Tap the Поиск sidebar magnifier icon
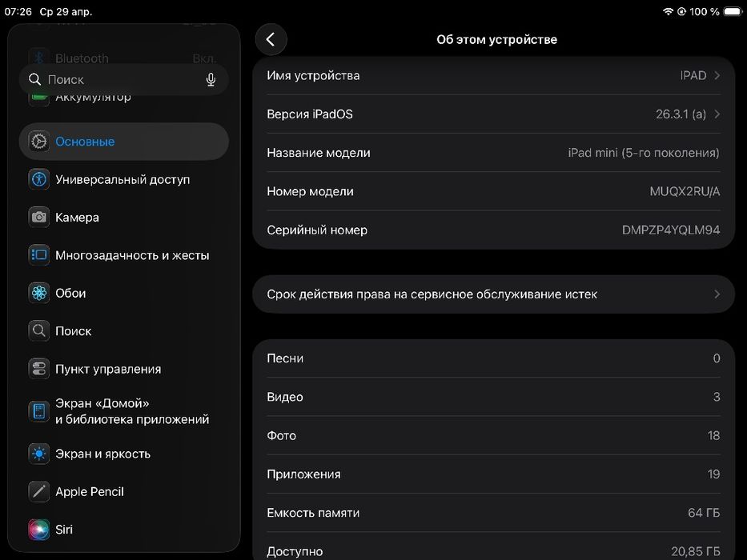The image size is (747, 560). [x=38, y=331]
